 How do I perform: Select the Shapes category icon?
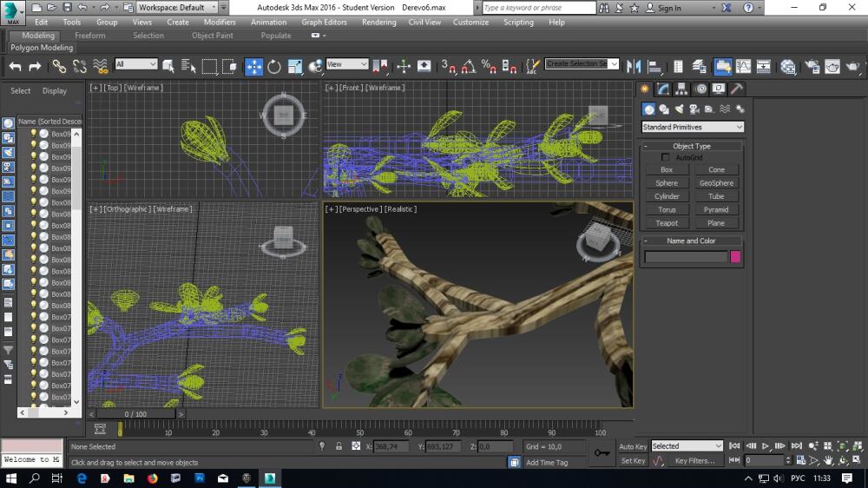(664, 109)
